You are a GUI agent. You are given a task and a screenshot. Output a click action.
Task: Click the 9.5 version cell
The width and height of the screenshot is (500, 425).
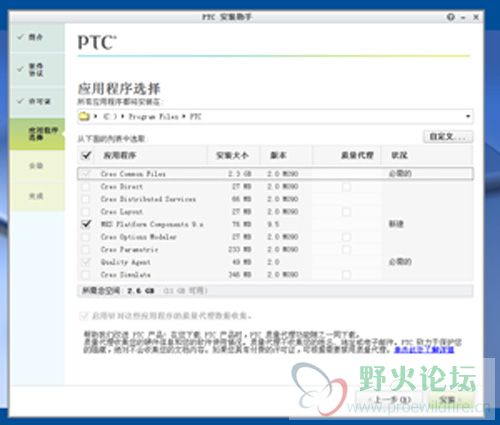[273, 224]
